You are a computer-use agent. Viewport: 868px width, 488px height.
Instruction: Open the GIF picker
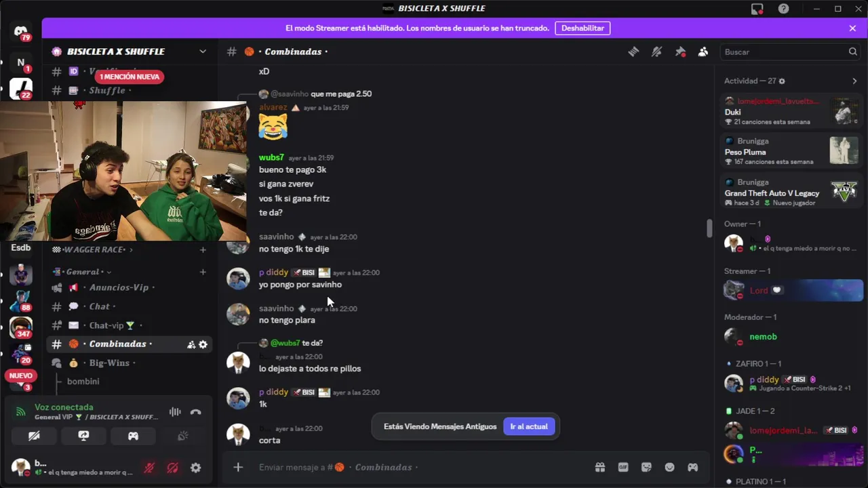[x=623, y=467]
